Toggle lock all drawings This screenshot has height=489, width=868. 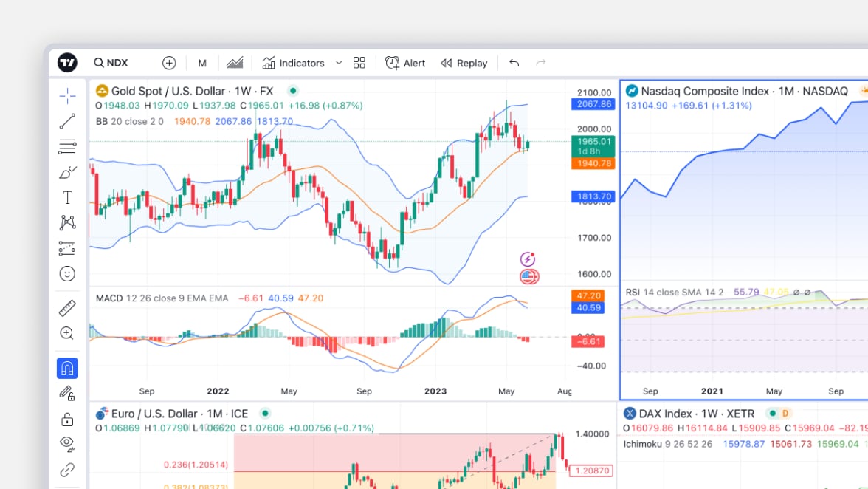(x=67, y=419)
